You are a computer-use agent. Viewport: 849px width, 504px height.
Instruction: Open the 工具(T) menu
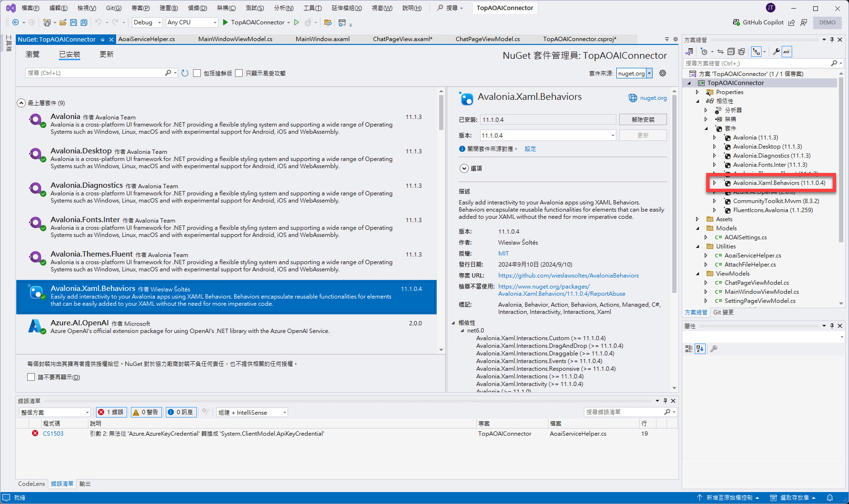[312, 8]
